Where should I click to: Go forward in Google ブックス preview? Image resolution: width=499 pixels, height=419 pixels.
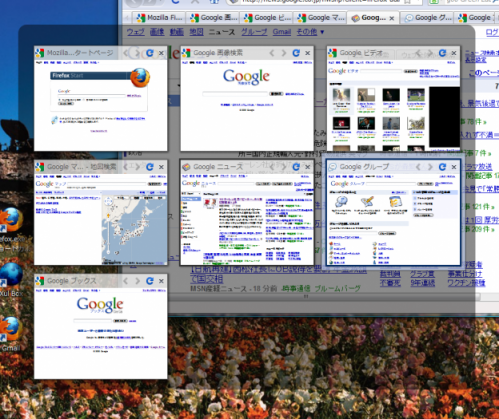[137, 281]
